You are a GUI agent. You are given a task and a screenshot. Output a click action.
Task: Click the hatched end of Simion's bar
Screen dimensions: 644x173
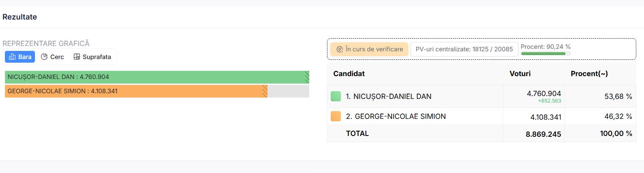pos(265,91)
